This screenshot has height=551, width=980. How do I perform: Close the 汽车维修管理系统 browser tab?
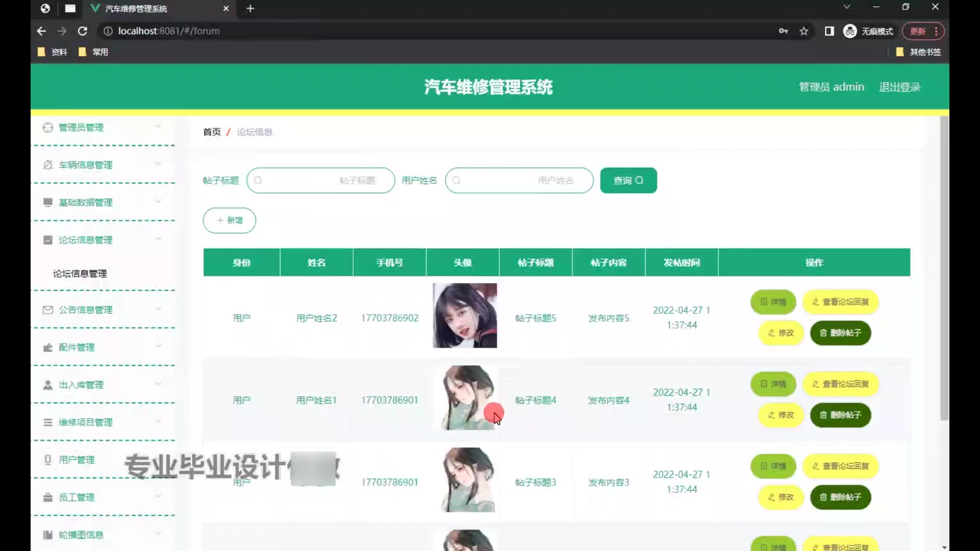pos(226,9)
